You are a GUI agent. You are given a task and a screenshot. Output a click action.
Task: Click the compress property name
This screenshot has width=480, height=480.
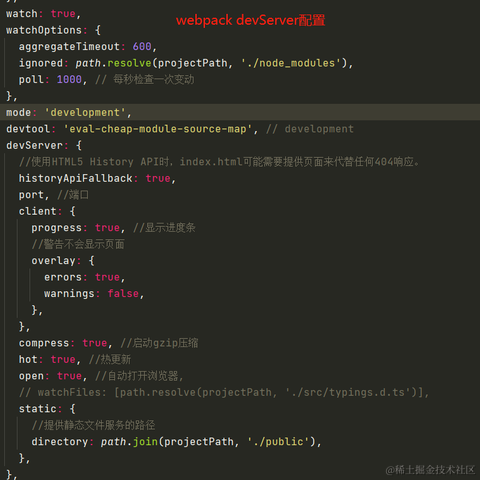pos(44,343)
